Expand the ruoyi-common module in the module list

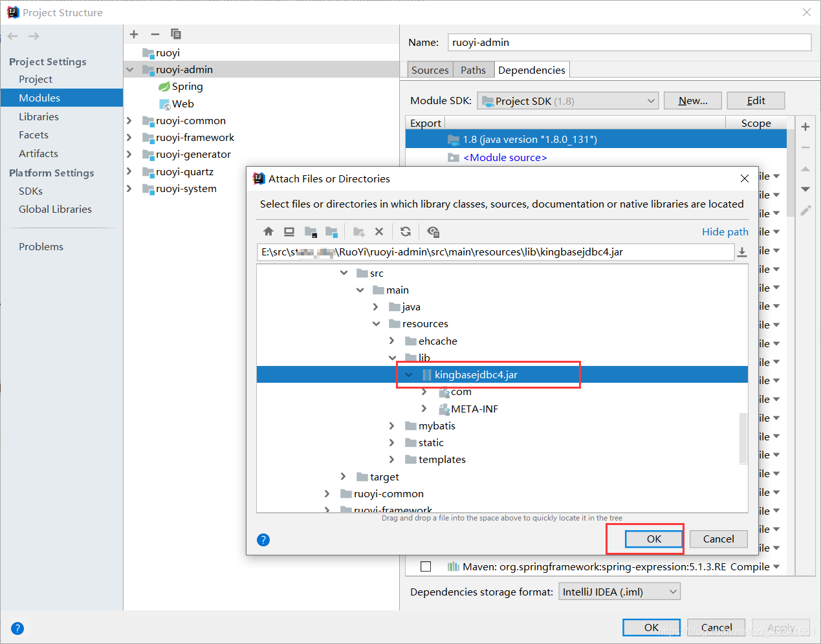click(x=129, y=121)
